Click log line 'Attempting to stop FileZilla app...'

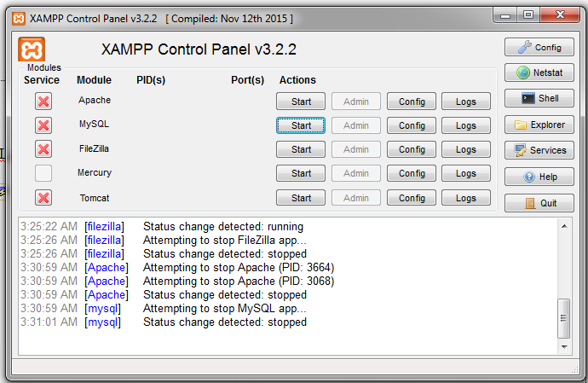click(225, 240)
